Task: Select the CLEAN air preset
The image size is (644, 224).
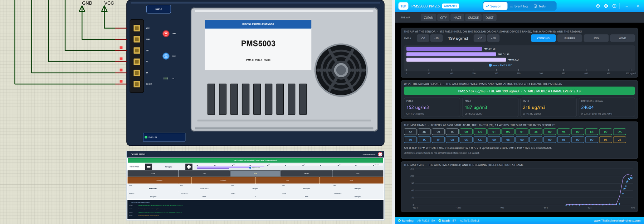Action: tap(428, 18)
